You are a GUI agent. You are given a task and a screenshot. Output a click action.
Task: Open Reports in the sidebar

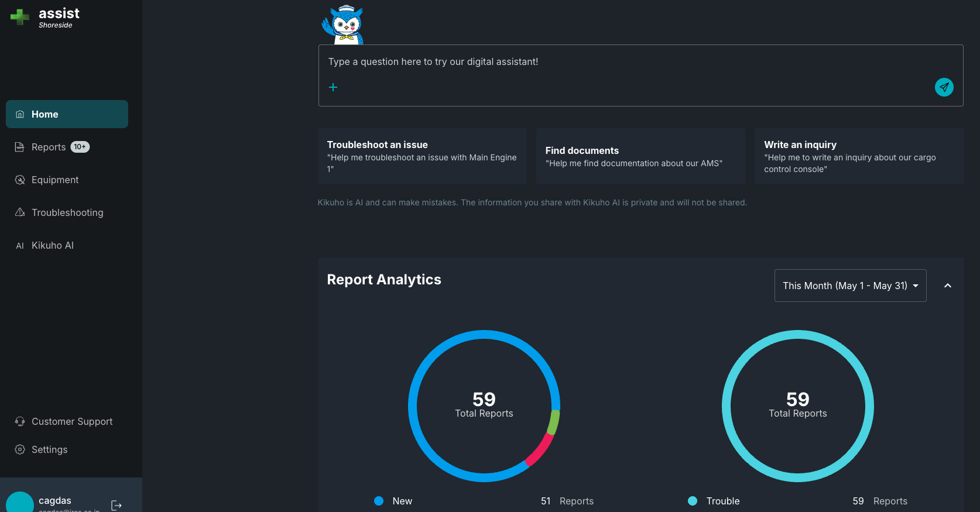pyautogui.click(x=67, y=147)
